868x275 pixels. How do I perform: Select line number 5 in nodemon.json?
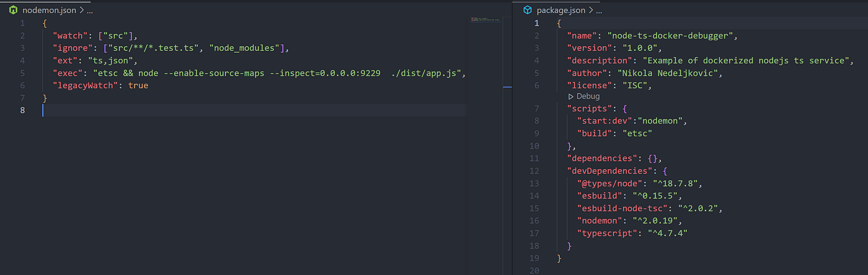point(22,73)
